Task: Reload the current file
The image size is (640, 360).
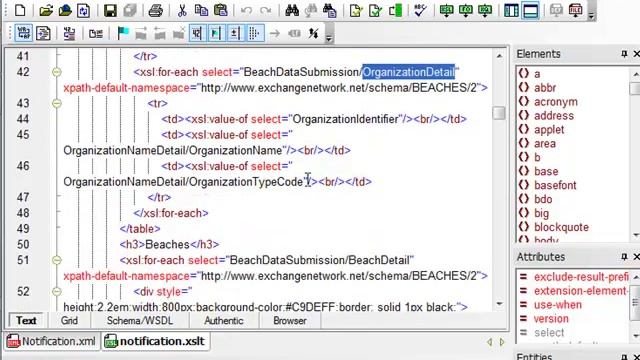Action: point(84,10)
